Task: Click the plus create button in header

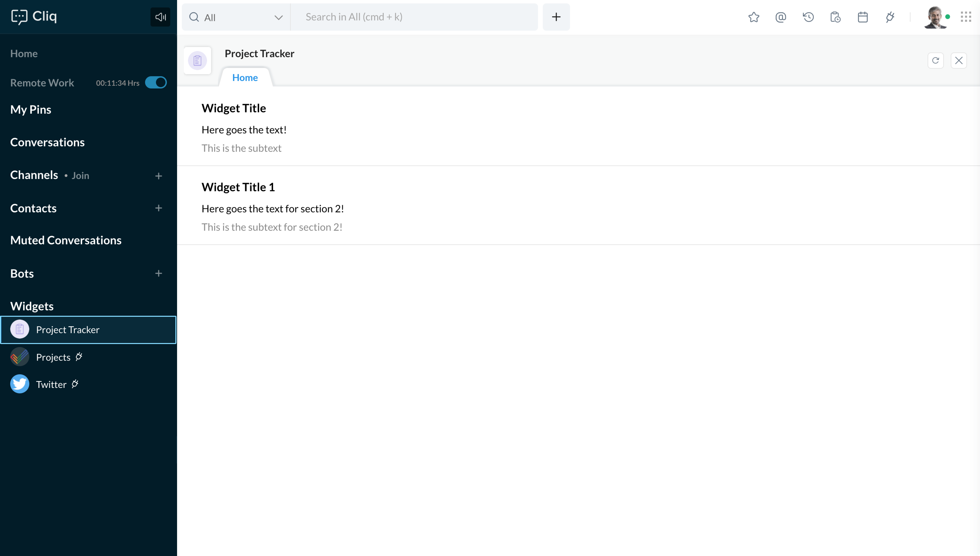Action: [x=556, y=17]
